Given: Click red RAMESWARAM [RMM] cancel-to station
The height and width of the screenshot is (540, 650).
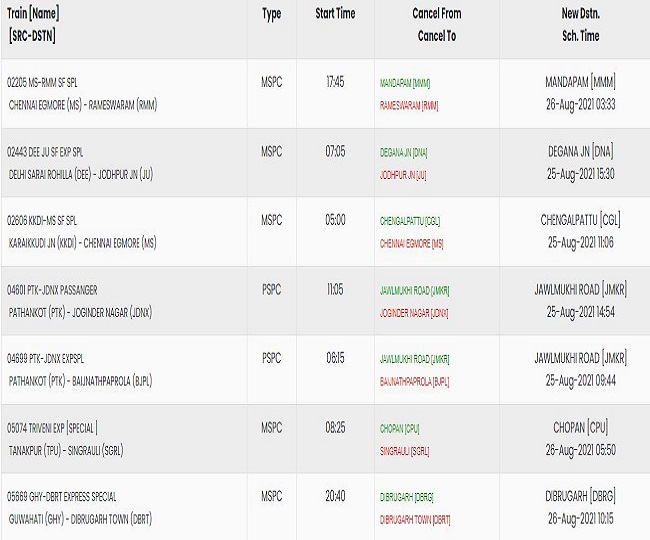Looking at the screenshot, I should pos(409,106).
